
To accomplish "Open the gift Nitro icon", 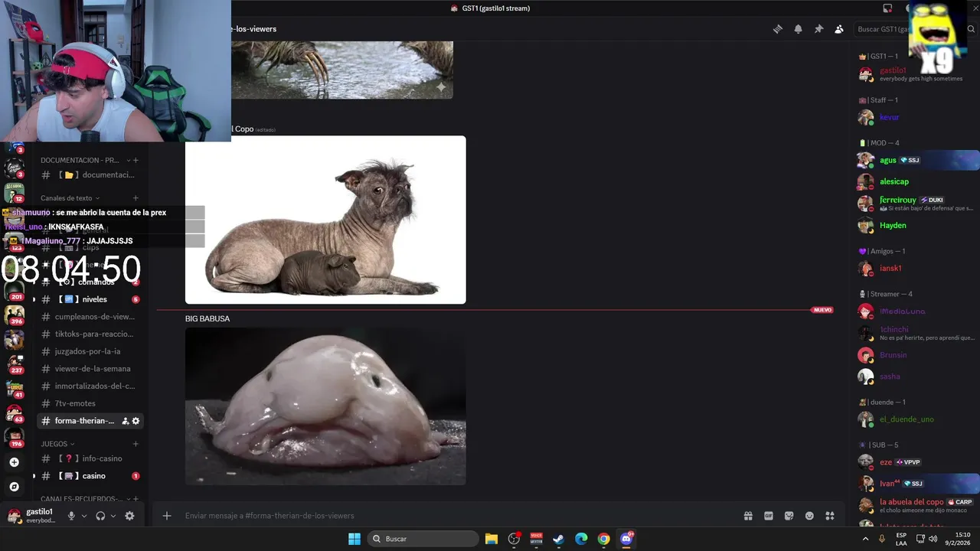I will point(748,516).
